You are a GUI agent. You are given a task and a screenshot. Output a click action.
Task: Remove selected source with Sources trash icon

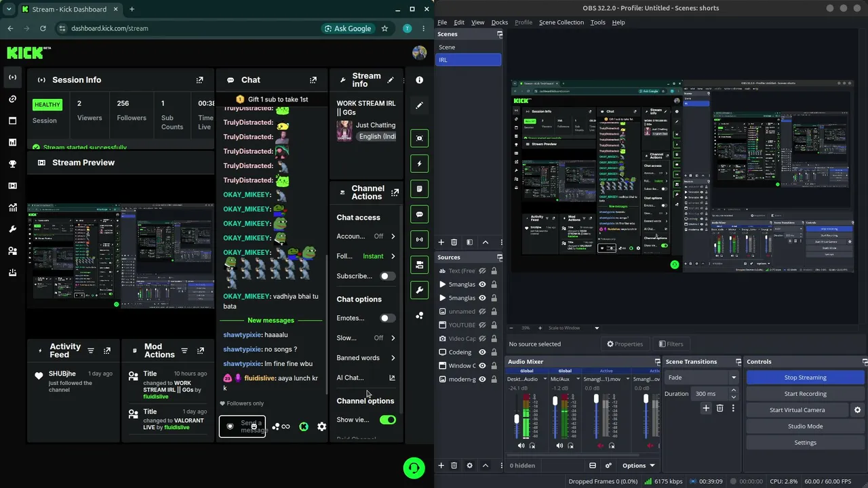pos(454,466)
